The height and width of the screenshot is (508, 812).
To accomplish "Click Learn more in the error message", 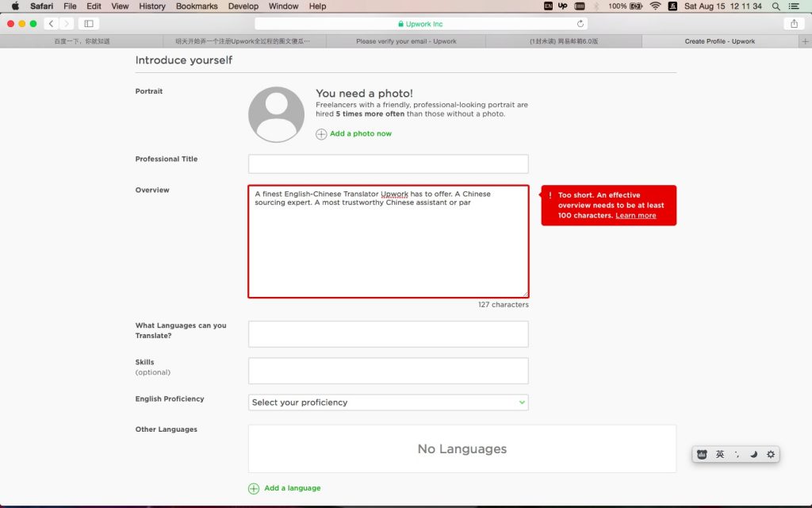I will [x=635, y=215].
